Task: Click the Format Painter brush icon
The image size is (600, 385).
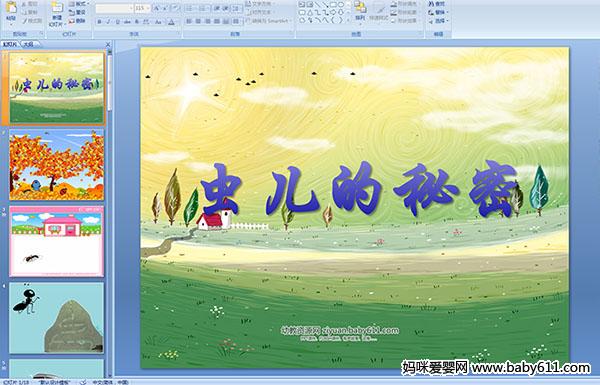Action: 25,21
